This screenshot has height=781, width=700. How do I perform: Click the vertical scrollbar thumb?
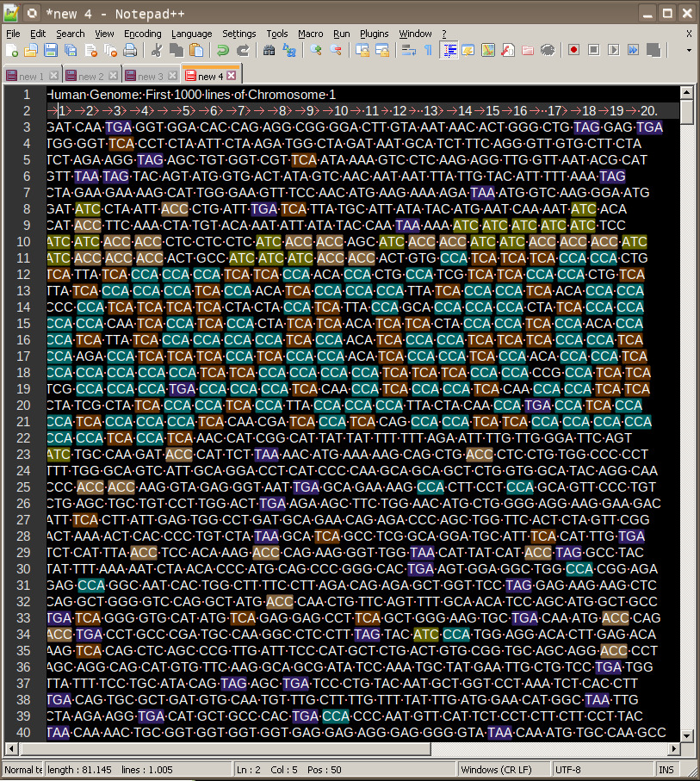pos(686,112)
